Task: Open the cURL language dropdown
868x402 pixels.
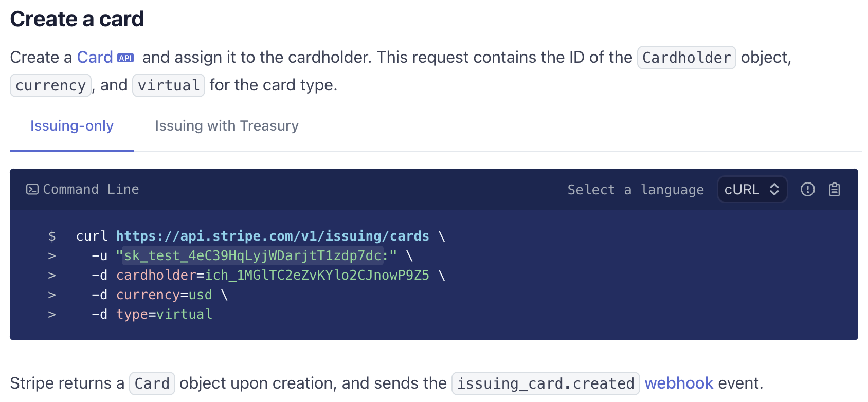Action: (752, 190)
